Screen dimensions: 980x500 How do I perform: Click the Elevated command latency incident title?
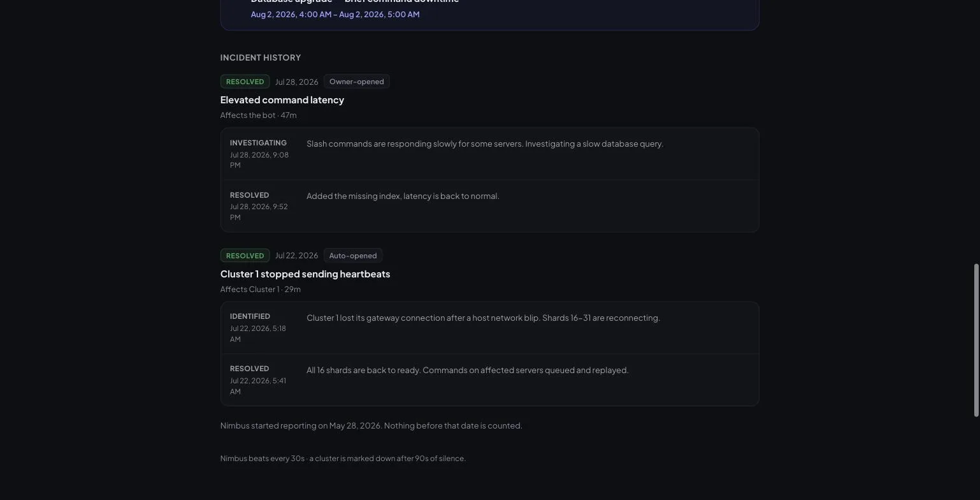pyautogui.click(x=282, y=100)
